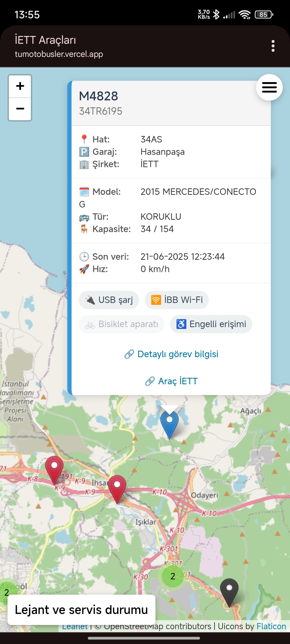Tap the Bluetooth status bar icon
The width and height of the screenshot is (290, 644).
pos(216,14)
